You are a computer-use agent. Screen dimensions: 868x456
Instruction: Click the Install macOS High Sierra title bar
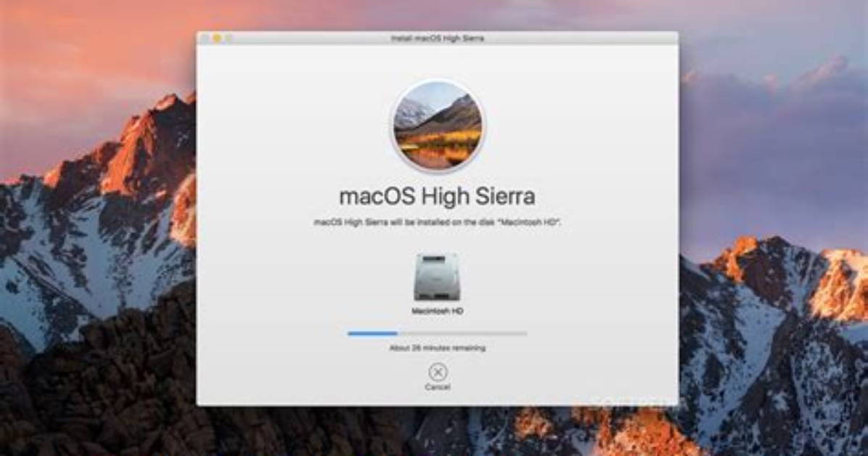click(438, 38)
